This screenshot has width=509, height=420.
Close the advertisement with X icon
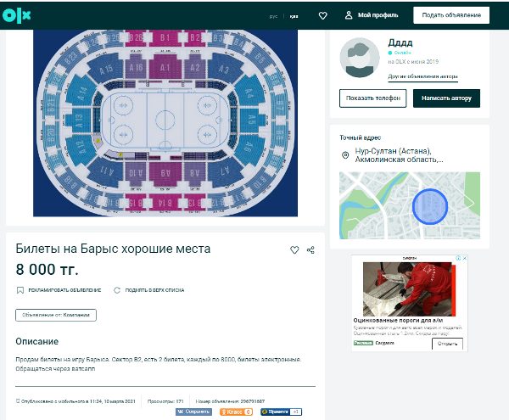tap(463, 258)
